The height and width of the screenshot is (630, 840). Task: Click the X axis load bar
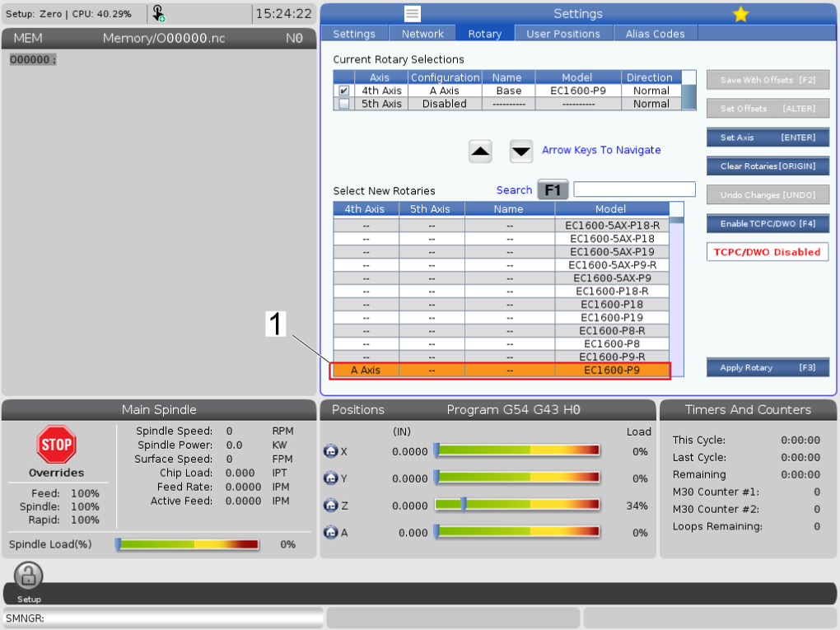pos(516,451)
